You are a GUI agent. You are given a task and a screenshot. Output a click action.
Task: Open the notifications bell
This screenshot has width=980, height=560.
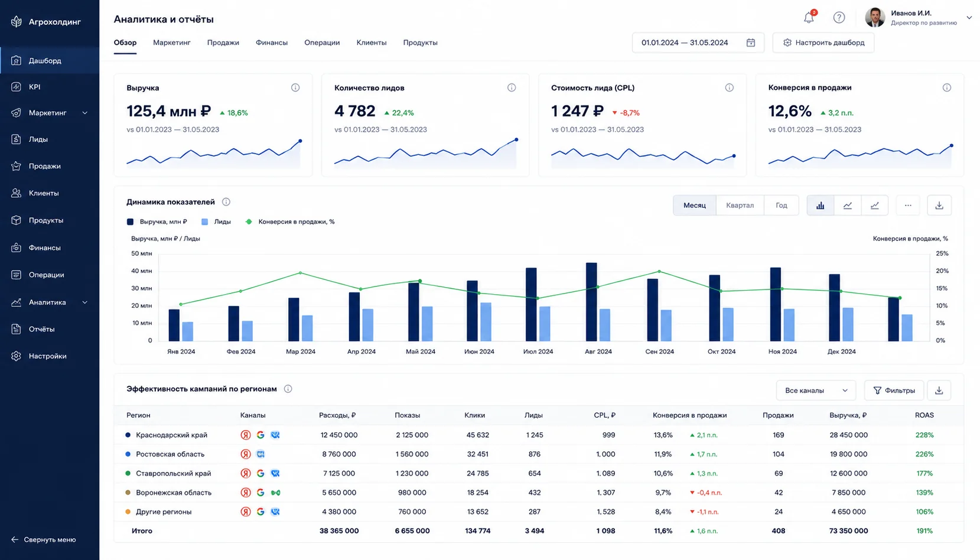click(809, 18)
